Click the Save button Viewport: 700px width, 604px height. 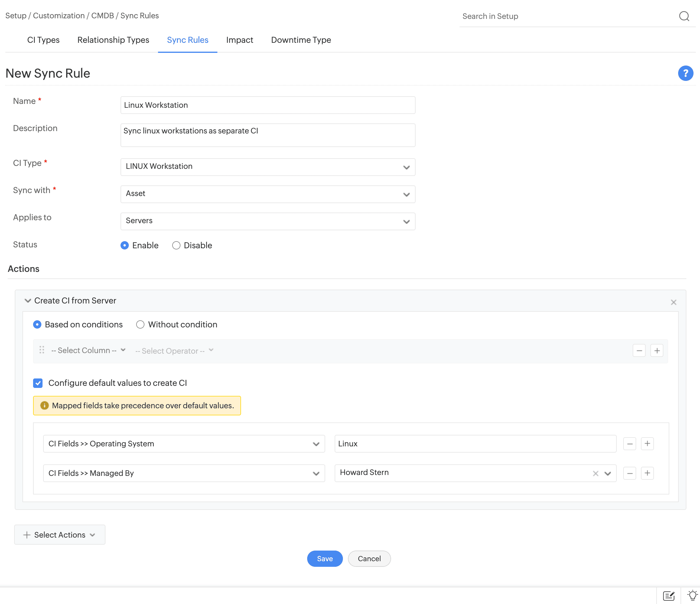point(324,559)
